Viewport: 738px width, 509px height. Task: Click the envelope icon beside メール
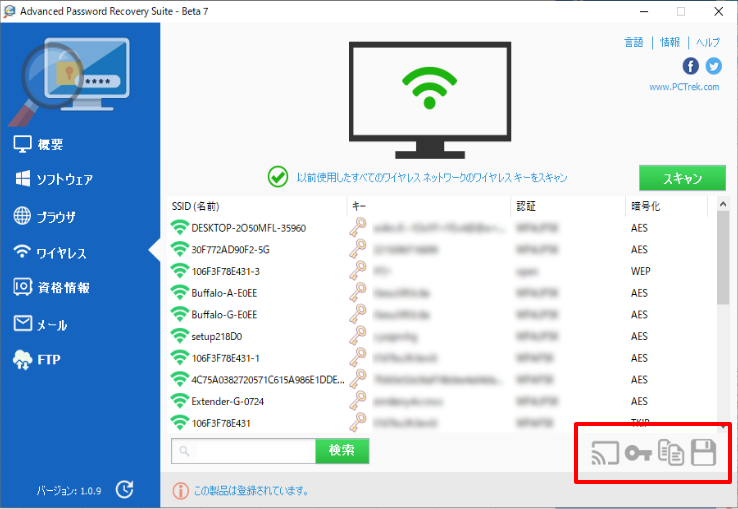(x=23, y=323)
